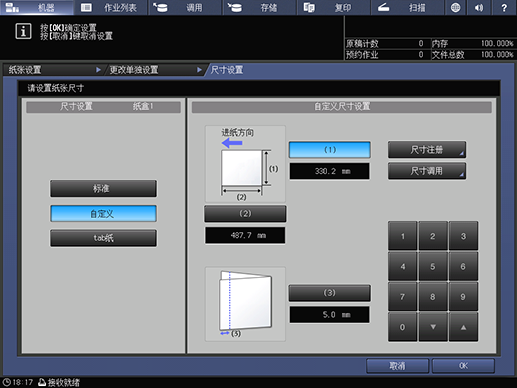Screen dimensions: 517x388
Task: Tap keypad digit 4
Action: (x=403, y=266)
